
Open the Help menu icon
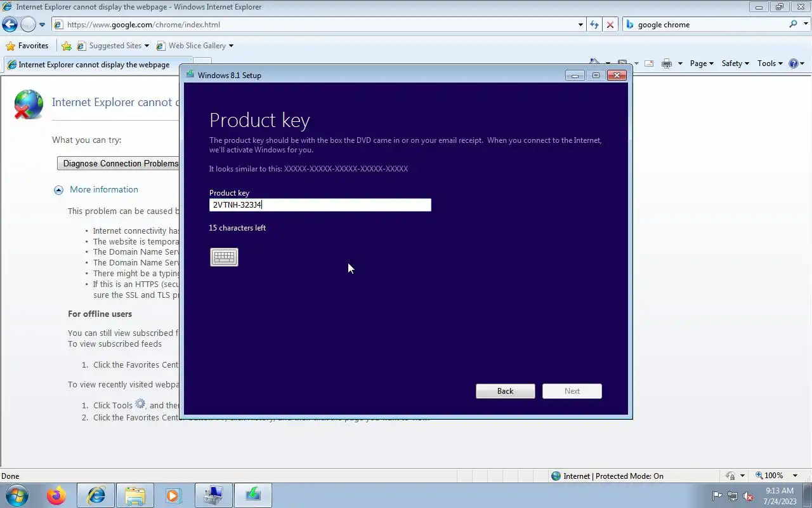[x=796, y=63]
